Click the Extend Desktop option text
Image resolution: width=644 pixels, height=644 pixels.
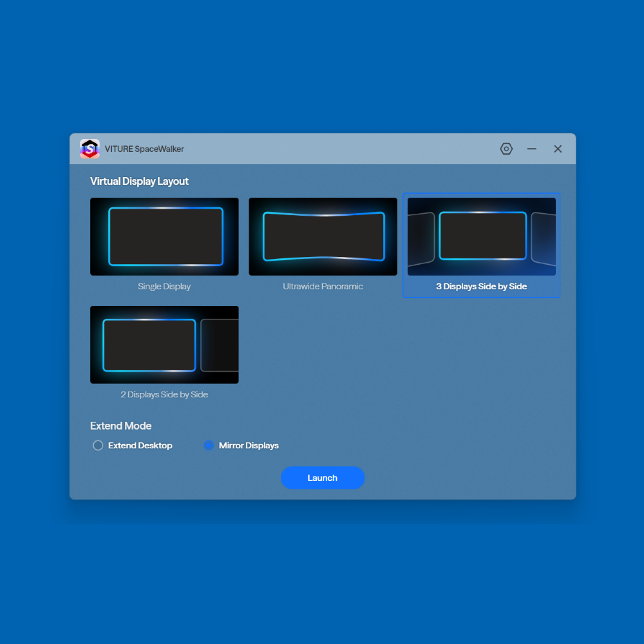[140, 445]
